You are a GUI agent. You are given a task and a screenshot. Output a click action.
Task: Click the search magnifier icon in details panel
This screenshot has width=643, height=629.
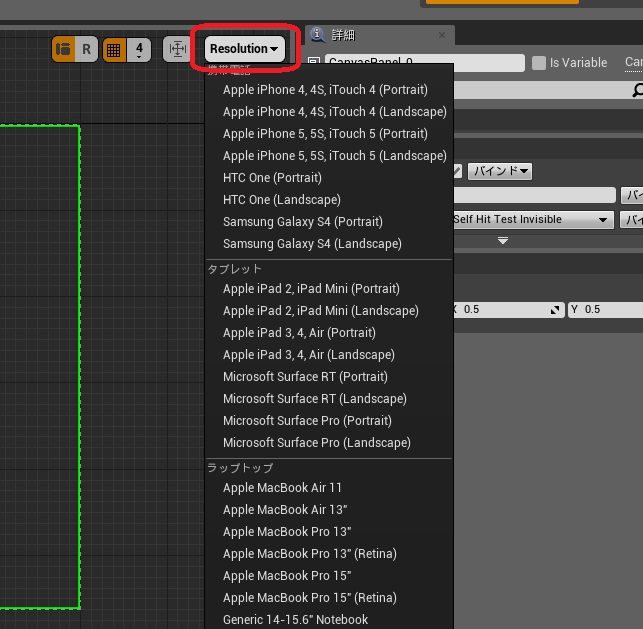click(638, 90)
